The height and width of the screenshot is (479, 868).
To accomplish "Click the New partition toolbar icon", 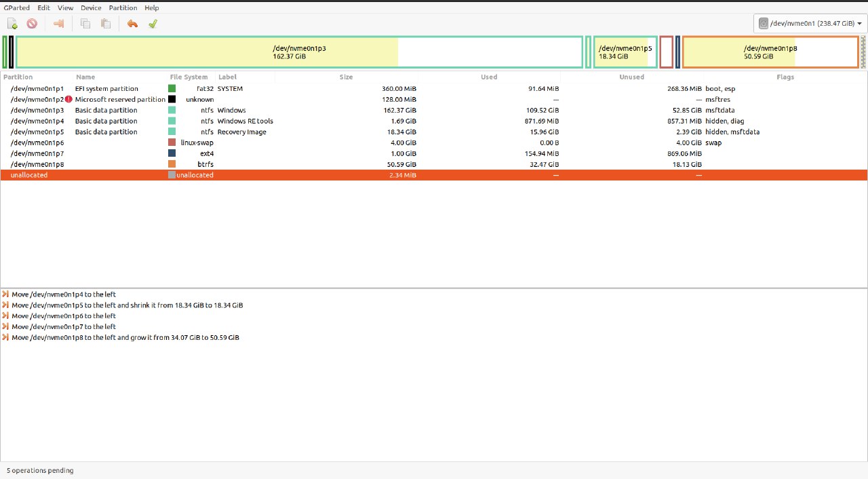I will [x=12, y=24].
